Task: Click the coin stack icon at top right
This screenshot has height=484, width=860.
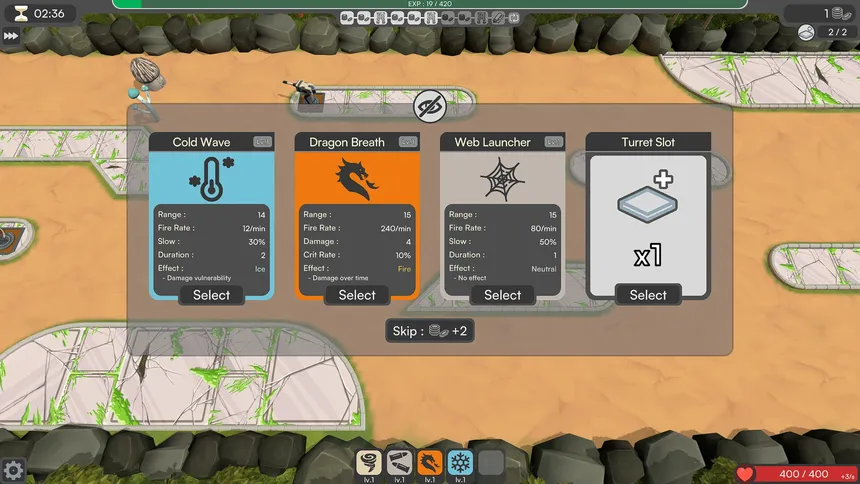Action: [x=841, y=13]
